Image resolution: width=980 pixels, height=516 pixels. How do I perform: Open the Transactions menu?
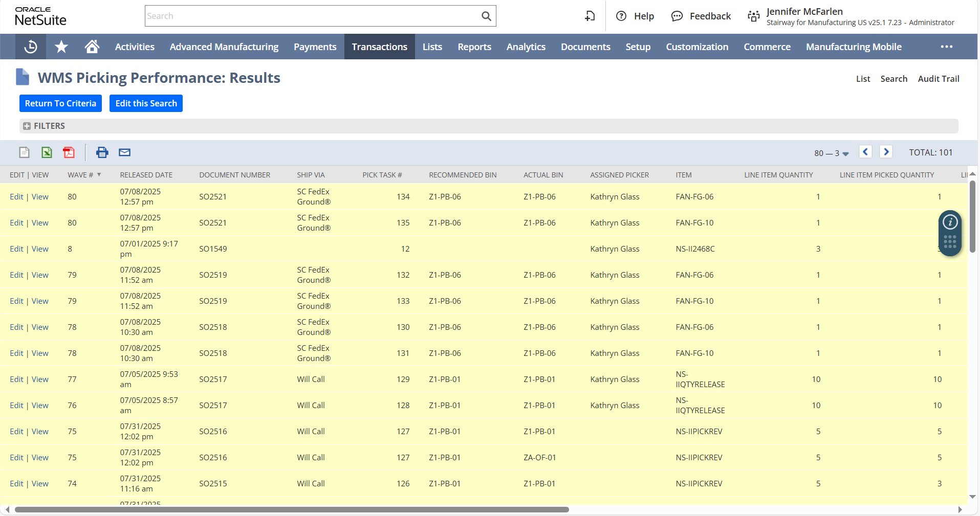380,47
